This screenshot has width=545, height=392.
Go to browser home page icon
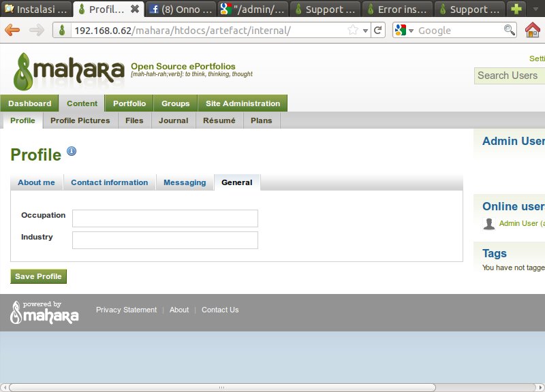pyautogui.click(x=533, y=30)
